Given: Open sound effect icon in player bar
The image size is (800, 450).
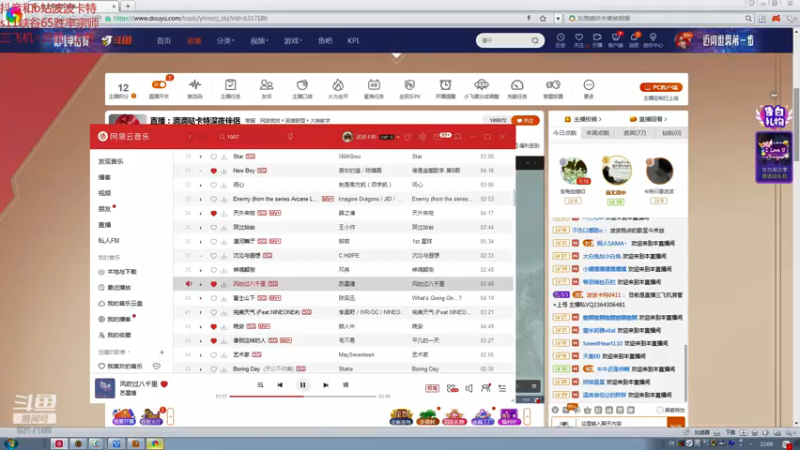Looking at the screenshot, I should coord(452,389).
